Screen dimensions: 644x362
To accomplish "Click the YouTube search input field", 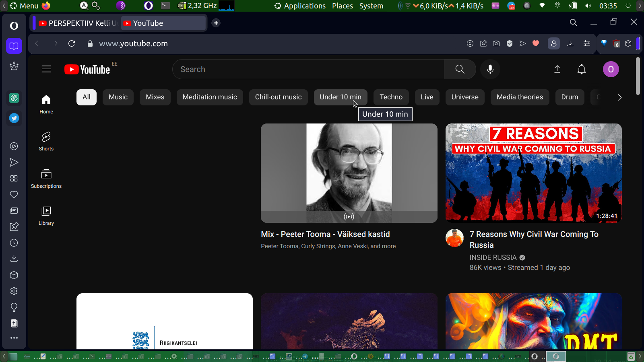I will coord(308,69).
